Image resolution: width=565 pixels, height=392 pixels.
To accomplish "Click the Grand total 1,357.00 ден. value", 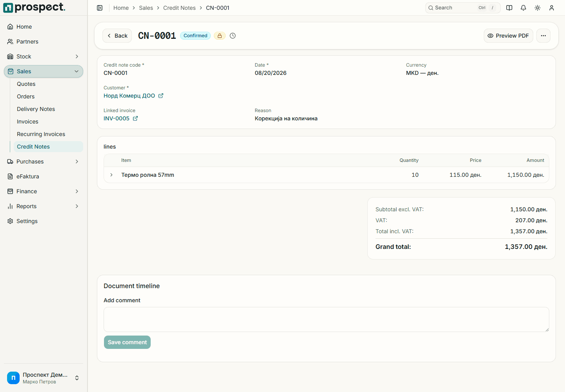I will [526, 247].
